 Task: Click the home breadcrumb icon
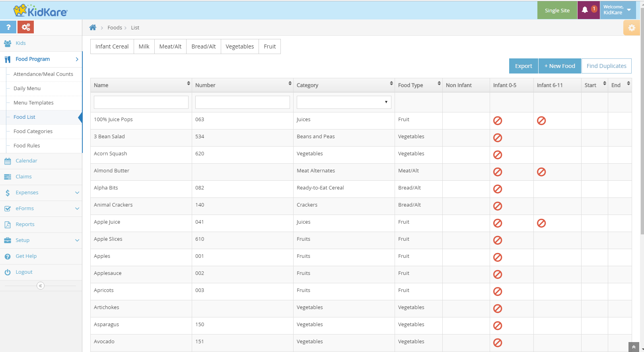pyautogui.click(x=93, y=27)
